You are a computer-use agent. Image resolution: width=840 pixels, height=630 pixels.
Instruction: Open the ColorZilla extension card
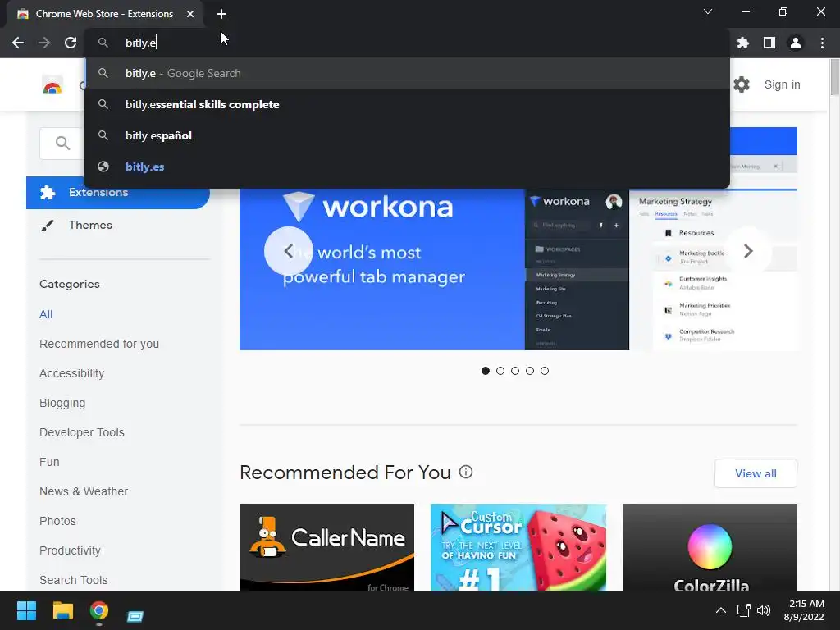click(x=710, y=547)
